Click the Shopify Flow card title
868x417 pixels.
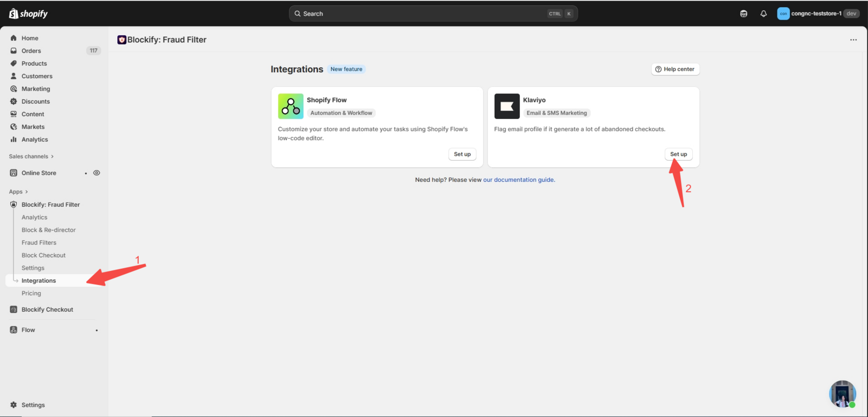tap(327, 100)
